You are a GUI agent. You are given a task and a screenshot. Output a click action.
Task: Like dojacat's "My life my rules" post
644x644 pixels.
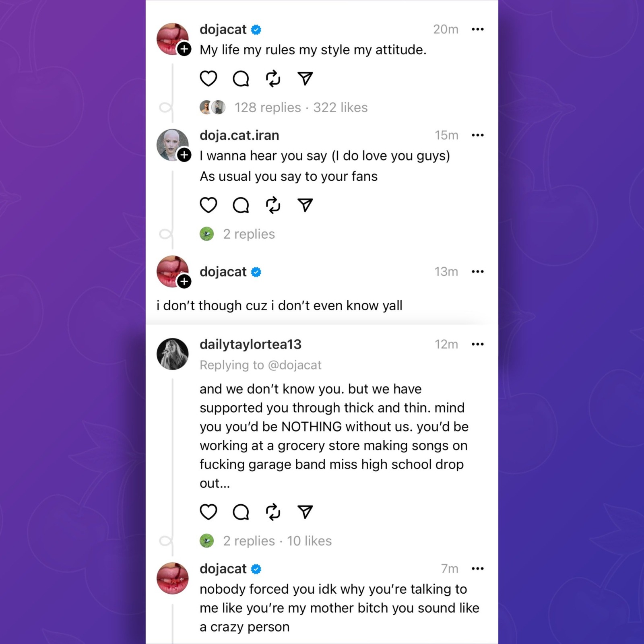point(208,79)
